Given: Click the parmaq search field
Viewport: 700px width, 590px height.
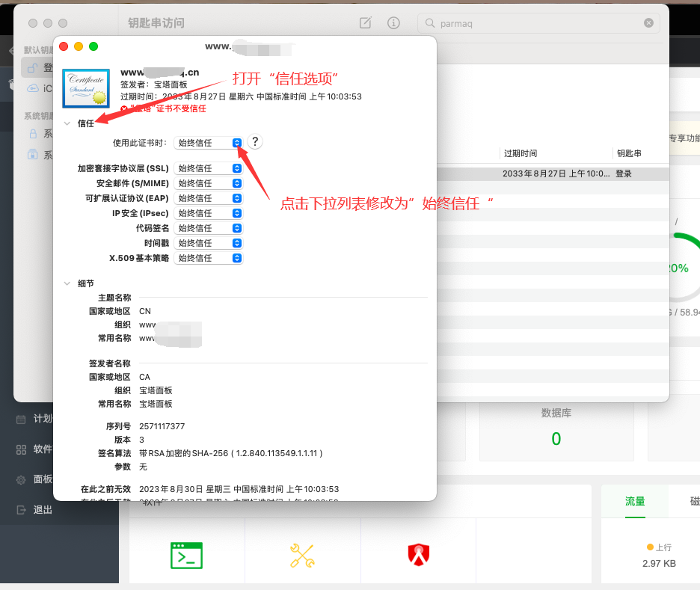Looking at the screenshot, I should pyautogui.click(x=538, y=23).
